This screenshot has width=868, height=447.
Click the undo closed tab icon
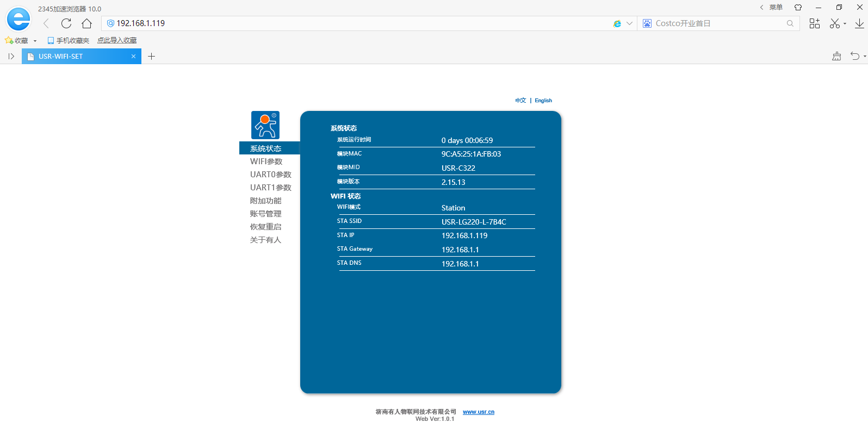click(x=855, y=56)
